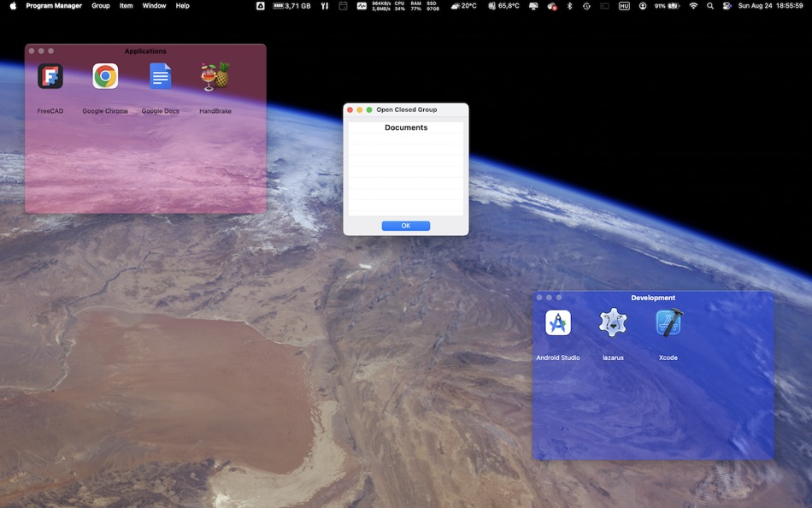This screenshot has height=508, width=812.
Task: Open the Wi-Fi menu bar icon
Action: pos(693,6)
